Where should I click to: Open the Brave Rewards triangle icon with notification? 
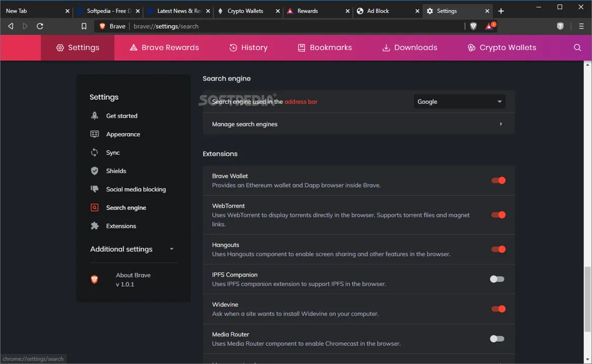pos(490,26)
